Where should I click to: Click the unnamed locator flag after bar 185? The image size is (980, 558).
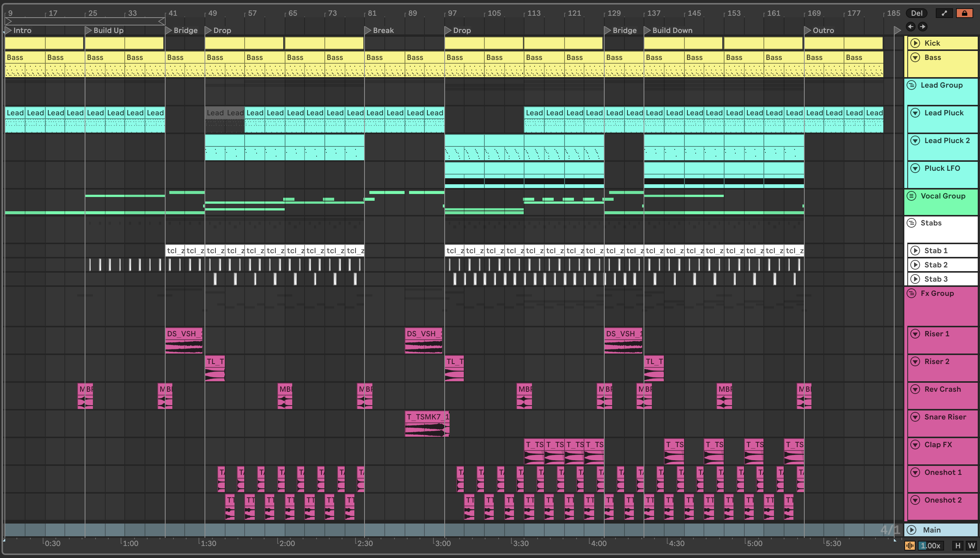click(897, 30)
